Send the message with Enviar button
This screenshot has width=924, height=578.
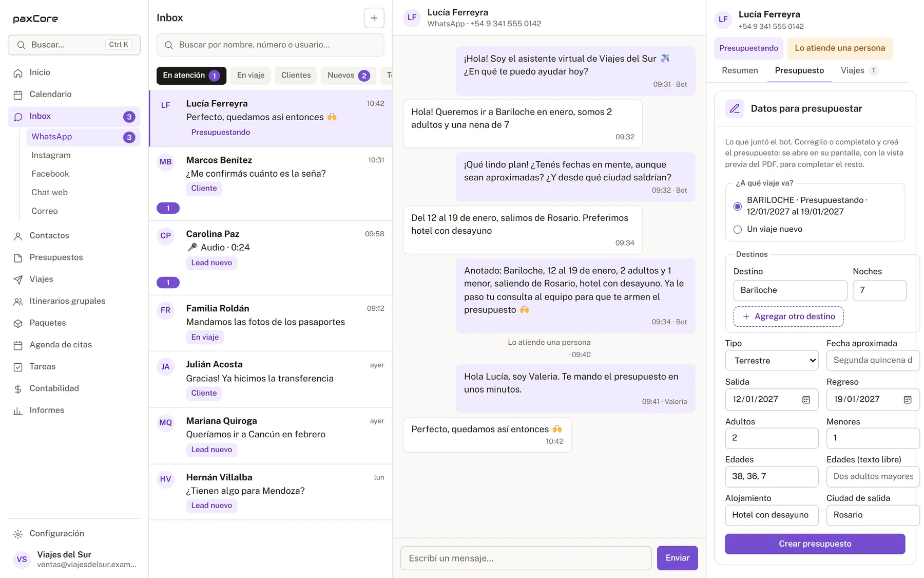point(677,558)
